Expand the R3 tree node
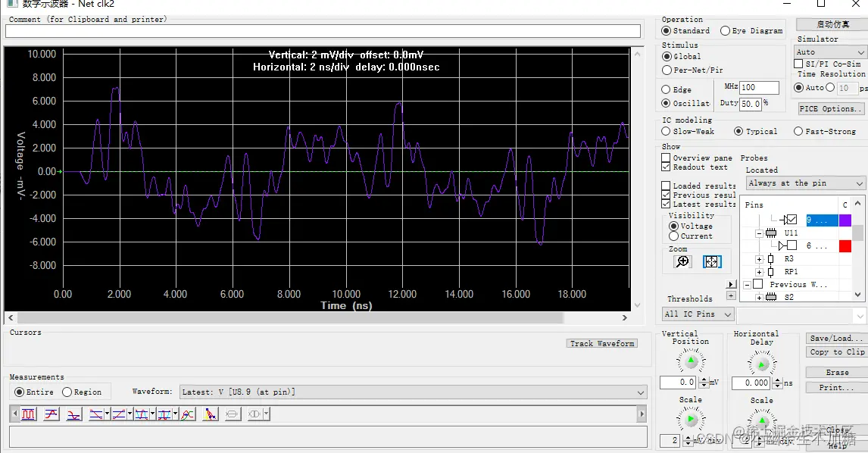 [760, 258]
